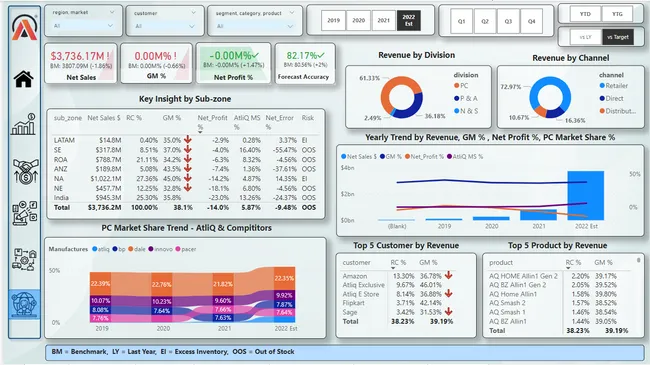Click Net Sales $ trend legend item
This screenshot has height=365, width=650.
point(359,156)
